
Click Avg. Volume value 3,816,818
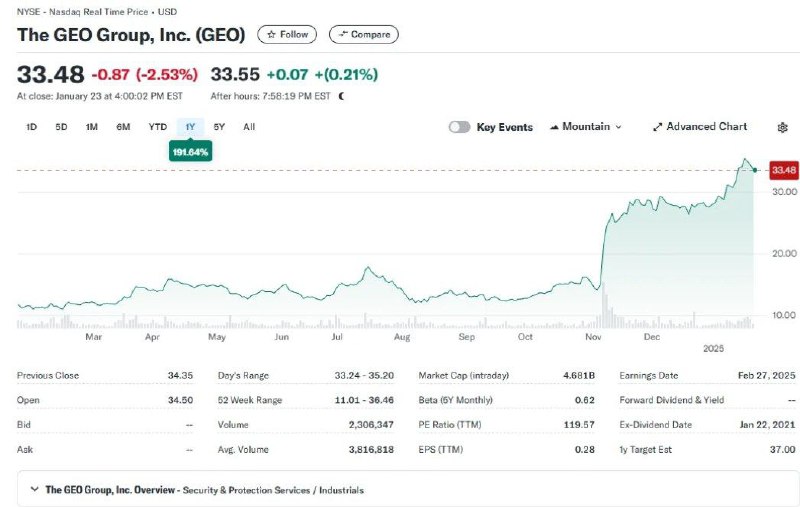click(x=371, y=449)
